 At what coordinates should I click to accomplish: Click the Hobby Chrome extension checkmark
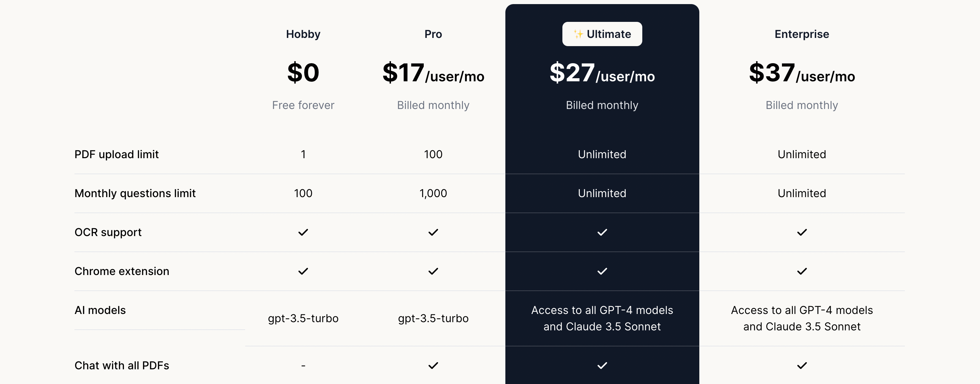pyautogui.click(x=303, y=271)
